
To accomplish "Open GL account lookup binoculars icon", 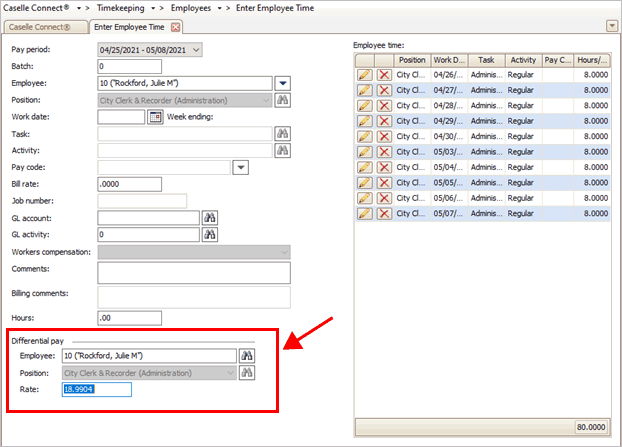I will coord(210,218).
